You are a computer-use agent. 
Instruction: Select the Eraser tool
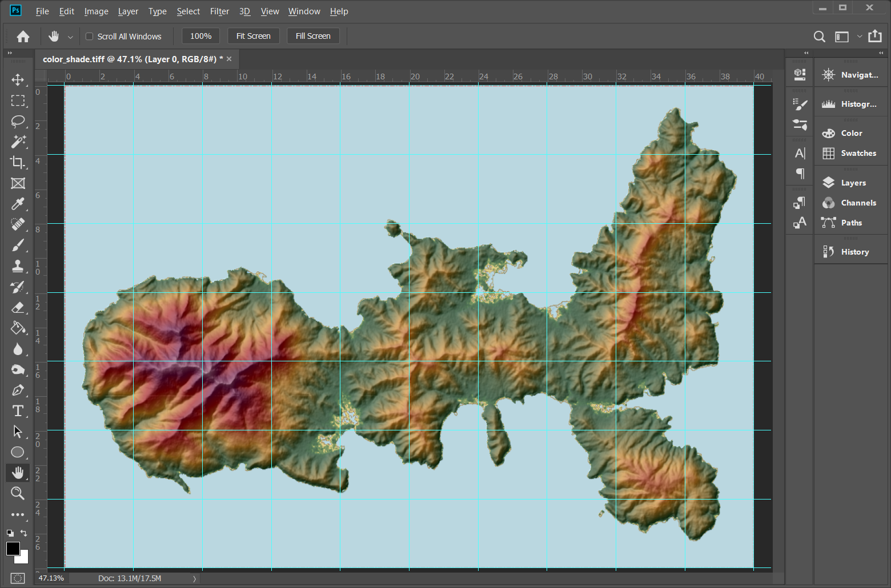[x=18, y=307]
